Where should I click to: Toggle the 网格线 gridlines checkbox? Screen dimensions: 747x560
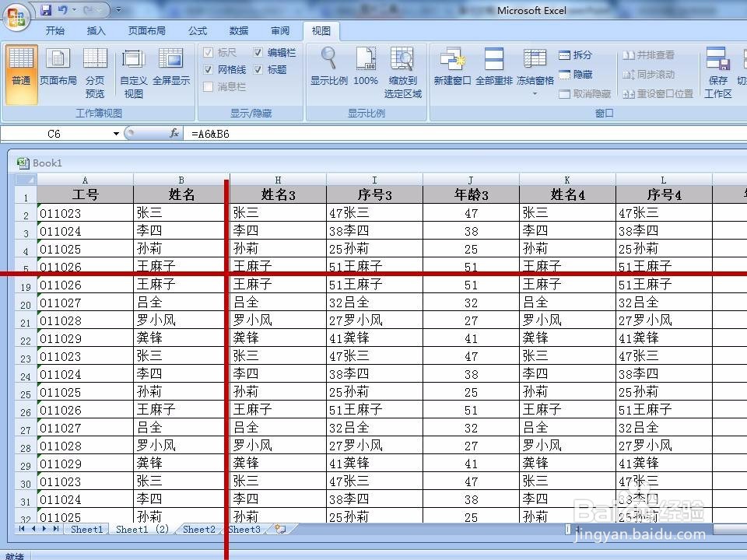(x=209, y=69)
